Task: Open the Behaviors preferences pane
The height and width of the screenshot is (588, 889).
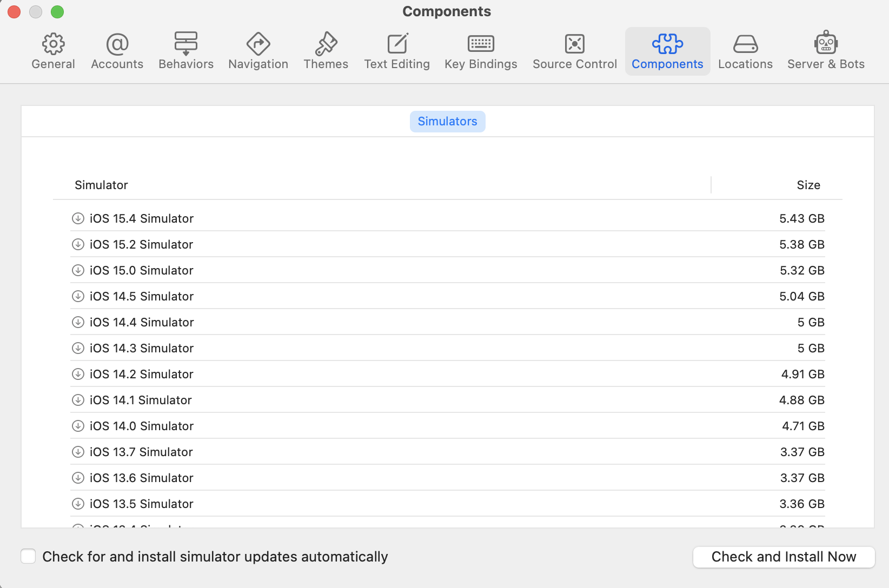Action: [186, 52]
